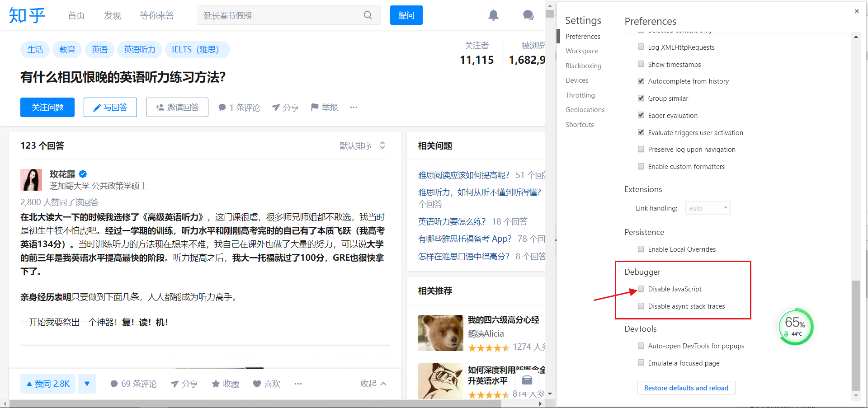This screenshot has height=408, width=868.
Task: Check Show timestamps in Preferences
Action: (641, 64)
